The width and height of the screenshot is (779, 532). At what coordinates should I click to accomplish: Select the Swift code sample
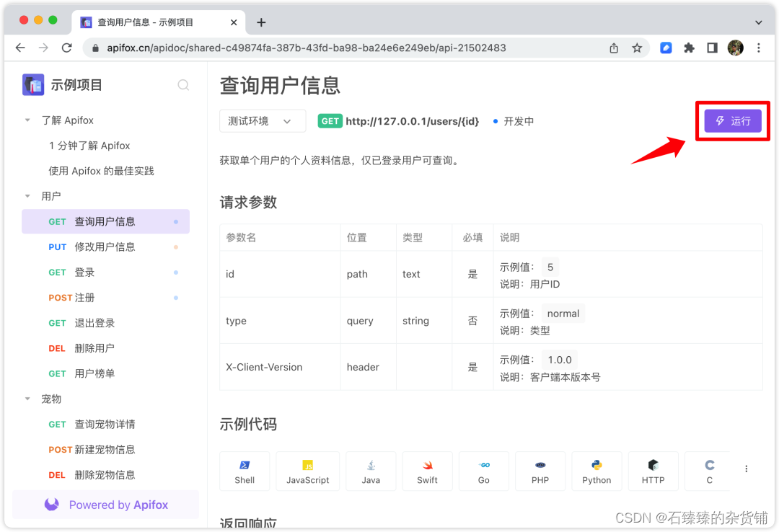(427, 471)
